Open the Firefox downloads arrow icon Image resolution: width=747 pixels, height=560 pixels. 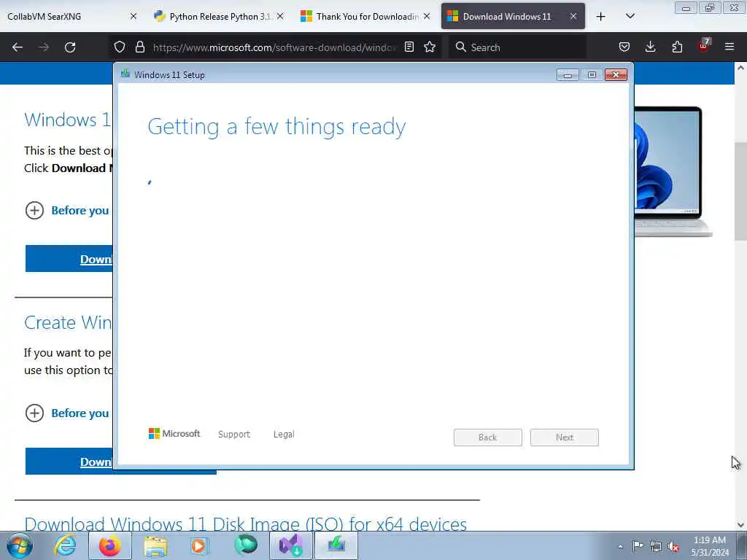650,47
